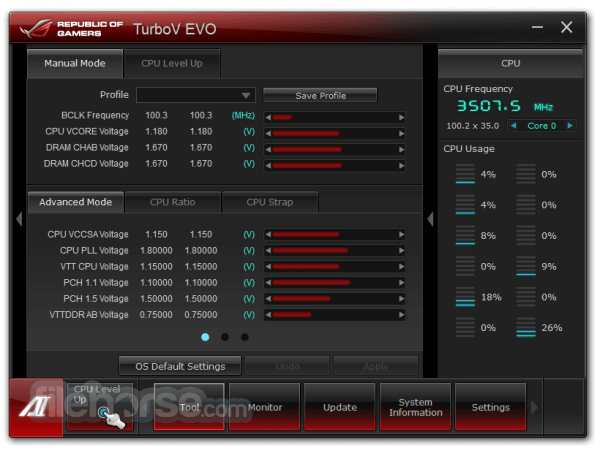600x453 pixels.
Task: Collapse the CPU monitor panel arrow
Action: point(430,219)
